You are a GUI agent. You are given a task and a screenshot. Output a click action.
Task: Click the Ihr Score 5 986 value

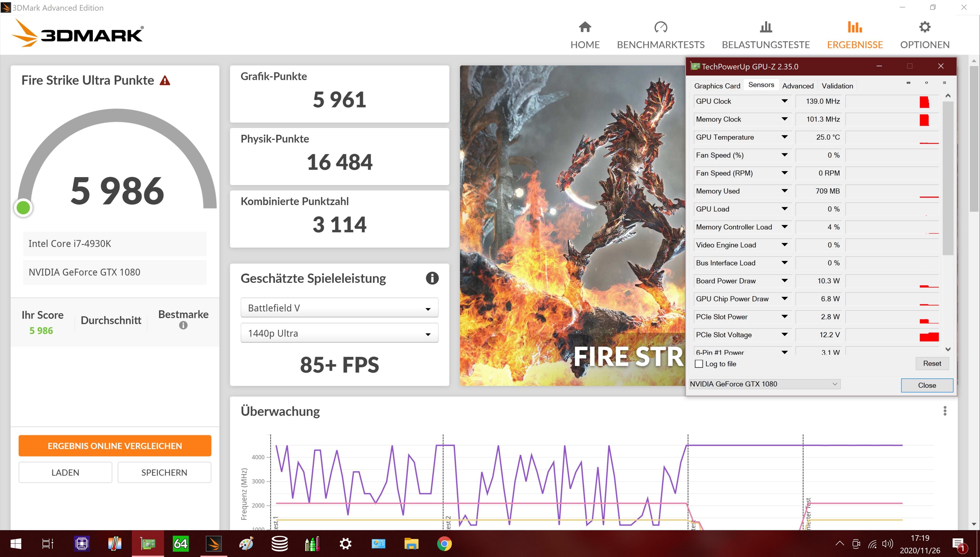point(41,331)
